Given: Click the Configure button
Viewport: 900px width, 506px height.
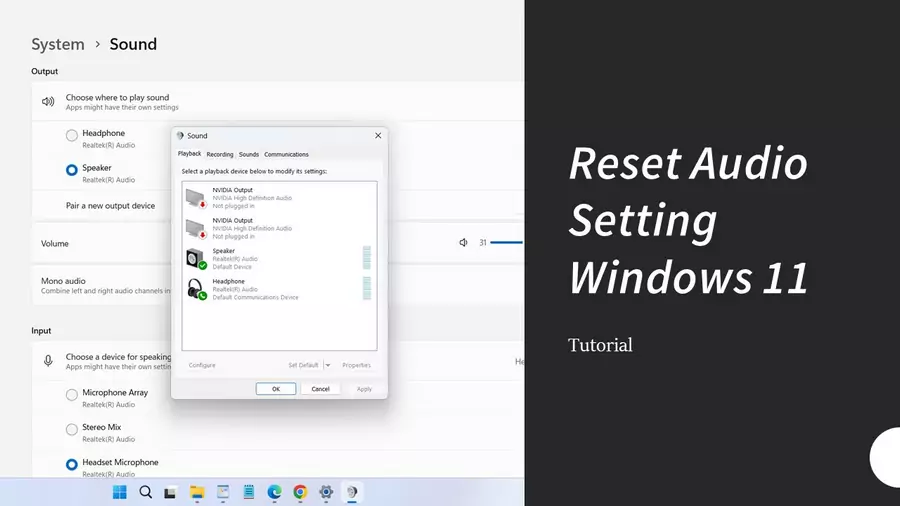Looking at the screenshot, I should click(202, 365).
